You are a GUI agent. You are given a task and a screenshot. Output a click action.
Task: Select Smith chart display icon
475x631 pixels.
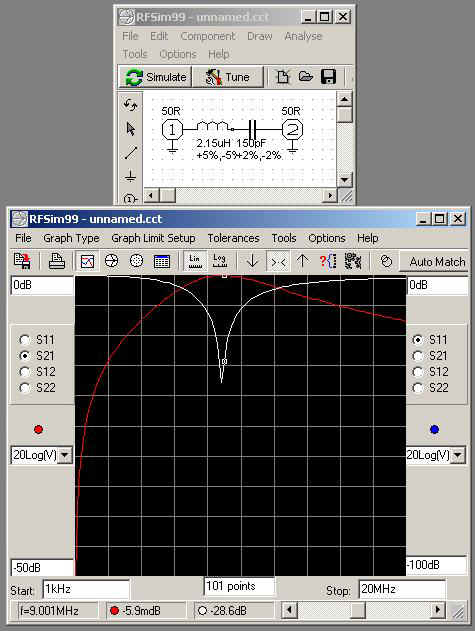click(112, 261)
